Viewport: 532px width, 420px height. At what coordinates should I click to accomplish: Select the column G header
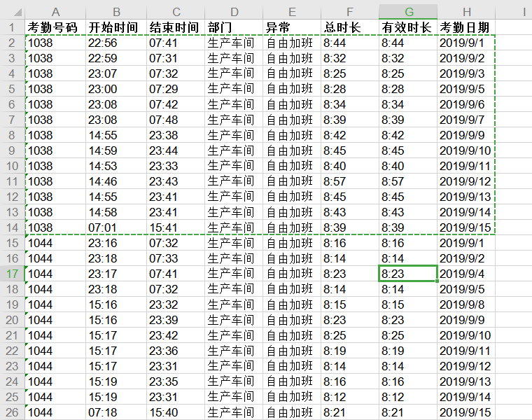408,12
